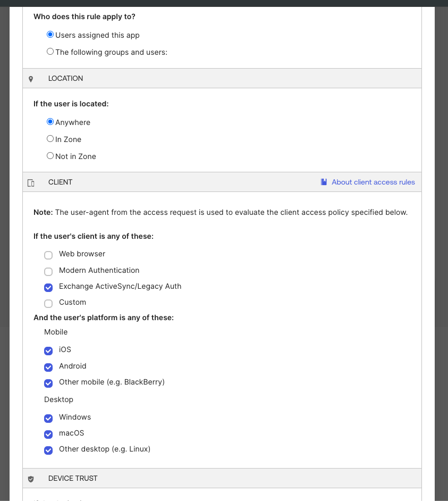Click the 'Mobile' platform group label
Viewport: 448px width, 501px height.
tap(56, 332)
